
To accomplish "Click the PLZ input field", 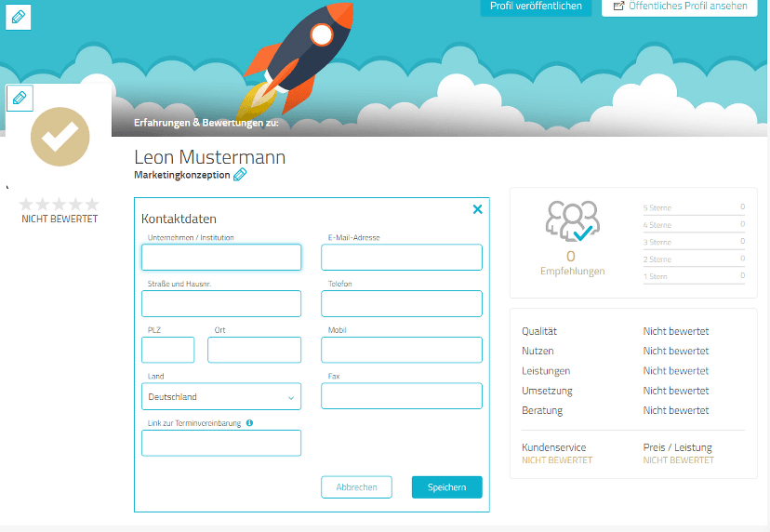I will pos(167,350).
